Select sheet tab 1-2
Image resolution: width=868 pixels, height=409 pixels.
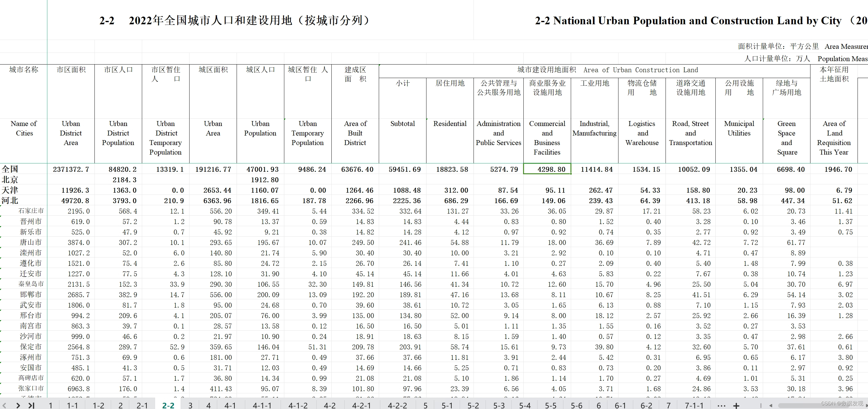[x=98, y=405]
